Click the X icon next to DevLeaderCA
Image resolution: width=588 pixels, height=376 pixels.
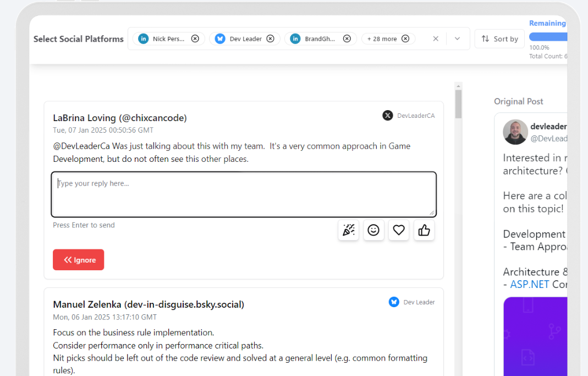388,116
